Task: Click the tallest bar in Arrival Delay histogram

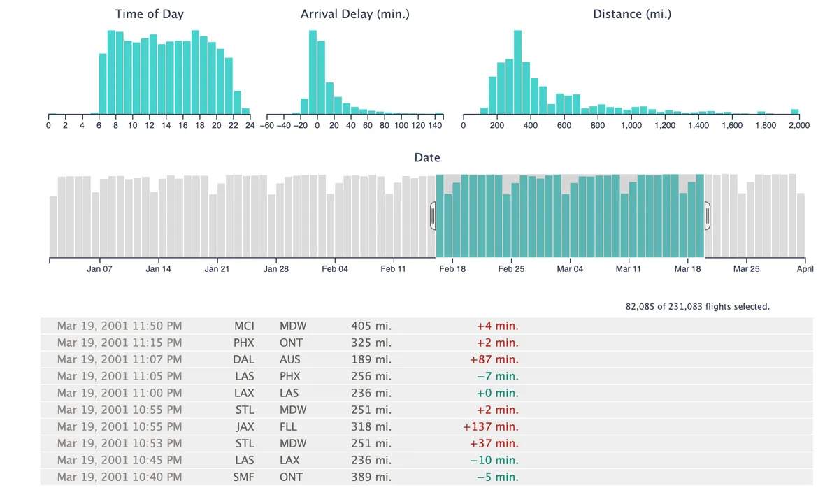Action: pyautogui.click(x=313, y=72)
